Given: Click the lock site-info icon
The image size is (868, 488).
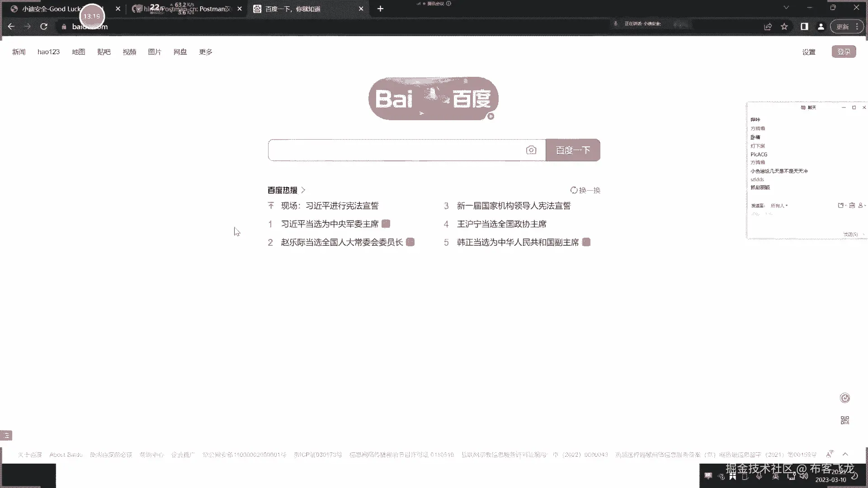Looking at the screenshot, I should 64,27.
